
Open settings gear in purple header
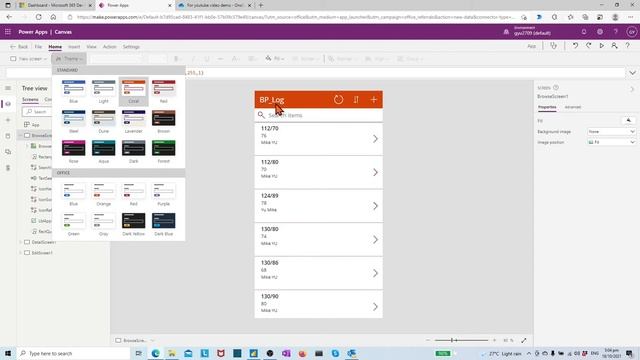[600, 32]
